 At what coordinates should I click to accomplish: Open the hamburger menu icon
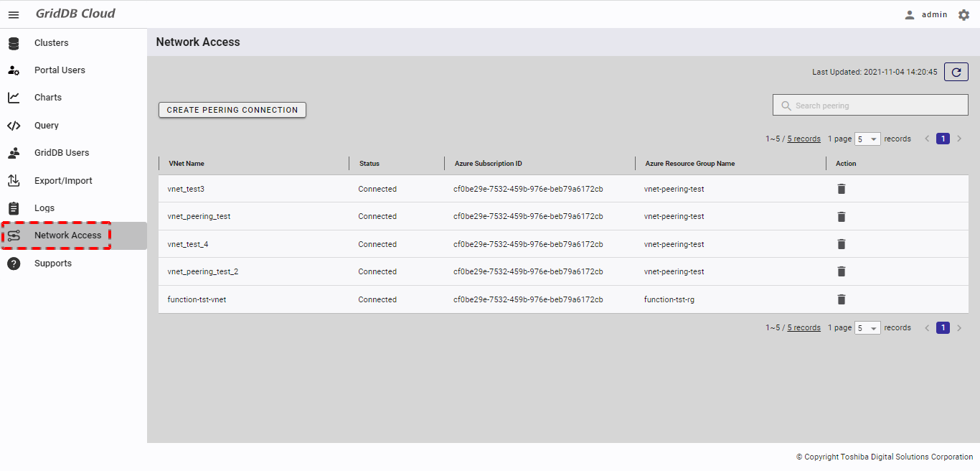14,14
